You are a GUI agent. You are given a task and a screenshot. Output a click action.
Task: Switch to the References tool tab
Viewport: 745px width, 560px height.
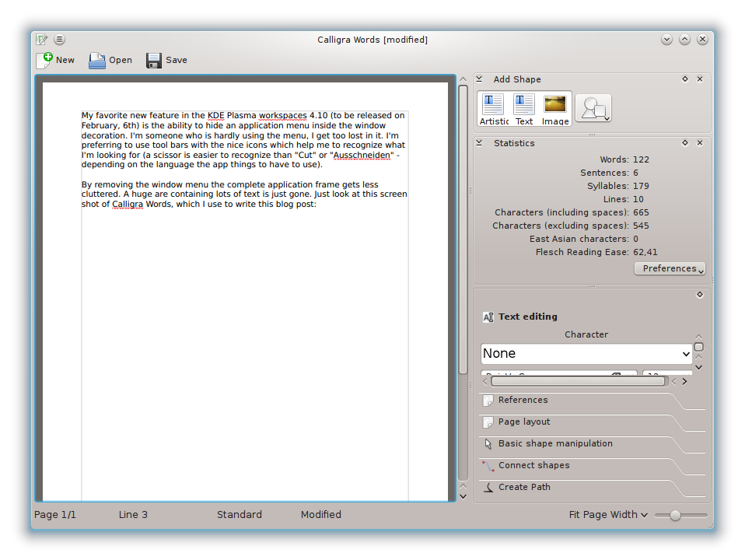point(523,400)
